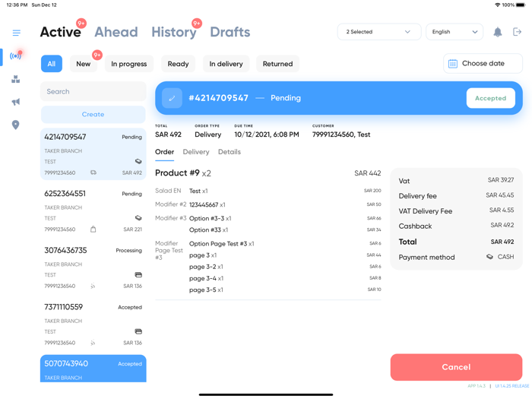Open the hamburger menu icon
Screen dimensions: 532x399
16,33
